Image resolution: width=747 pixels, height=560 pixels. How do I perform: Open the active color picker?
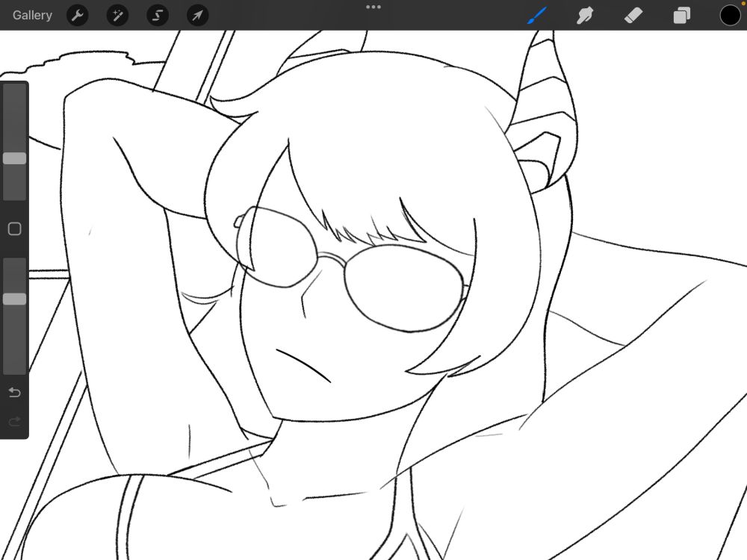coord(730,15)
